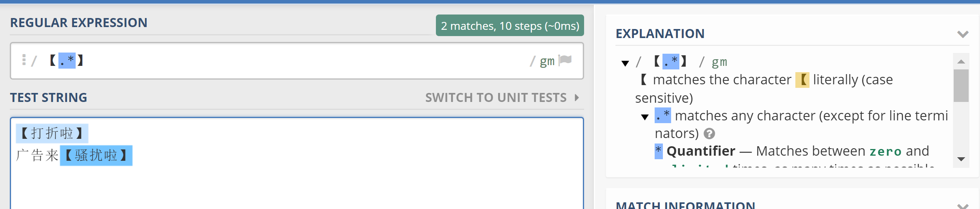This screenshot has width=980, height=209.
Task: Open the gm flags selector
Action: [547, 61]
